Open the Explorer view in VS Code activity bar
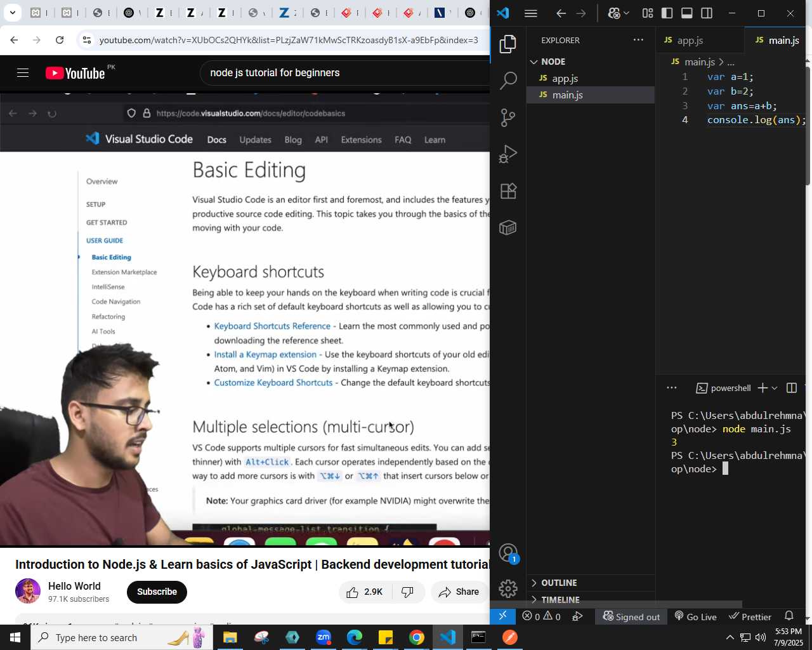Image resolution: width=812 pixels, height=650 pixels. (508, 44)
